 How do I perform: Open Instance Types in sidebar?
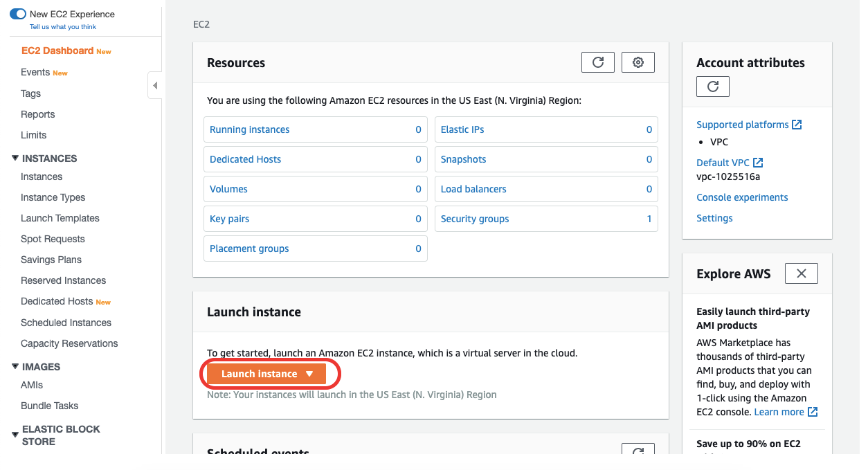point(53,197)
